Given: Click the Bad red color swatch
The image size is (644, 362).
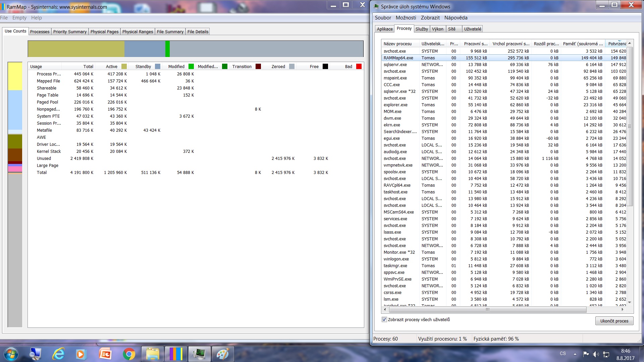Looking at the screenshot, I should tap(359, 66).
